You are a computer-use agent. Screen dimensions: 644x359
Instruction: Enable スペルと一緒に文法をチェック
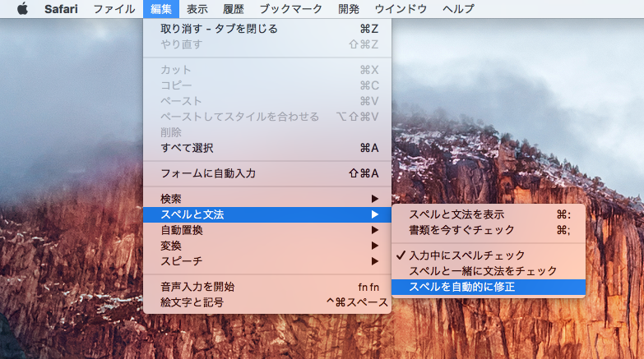coord(489,271)
